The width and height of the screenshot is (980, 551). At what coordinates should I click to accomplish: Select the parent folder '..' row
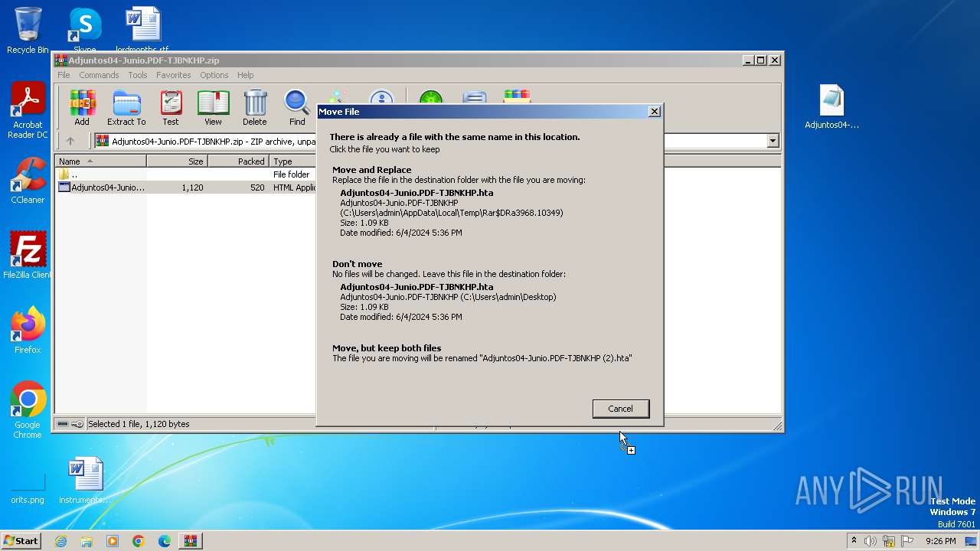tap(185, 174)
